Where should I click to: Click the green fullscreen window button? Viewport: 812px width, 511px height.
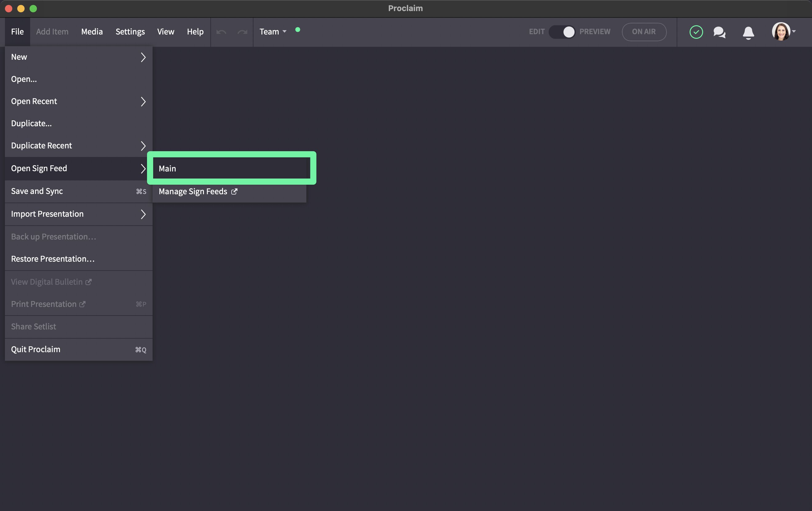coord(33,8)
